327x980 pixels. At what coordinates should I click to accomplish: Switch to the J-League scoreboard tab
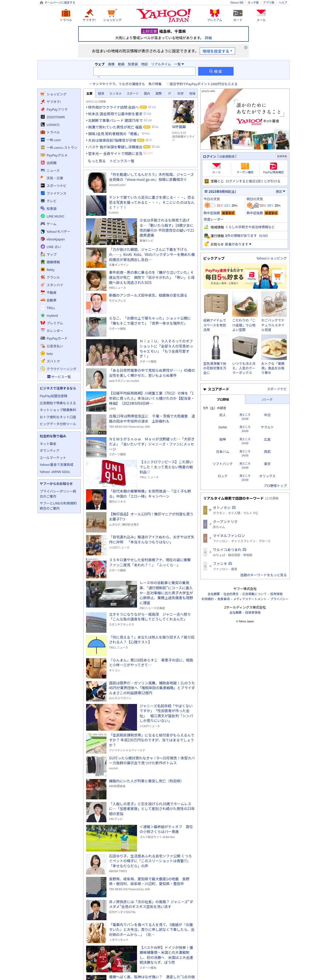(267, 399)
